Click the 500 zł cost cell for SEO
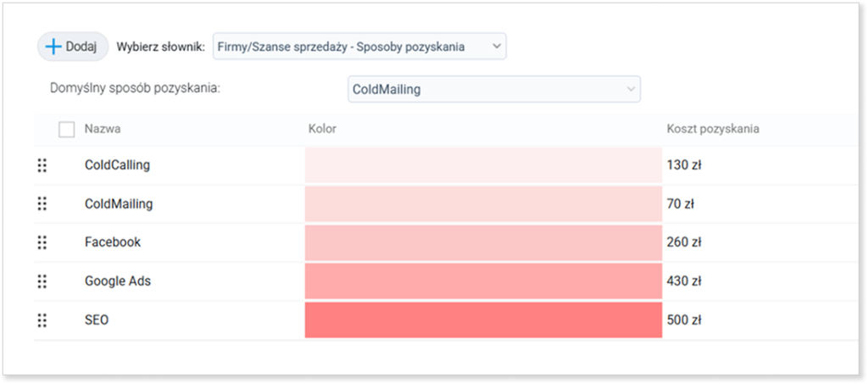Viewport: 868px width, 384px height. pyautogui.click(x=684, y=320)
